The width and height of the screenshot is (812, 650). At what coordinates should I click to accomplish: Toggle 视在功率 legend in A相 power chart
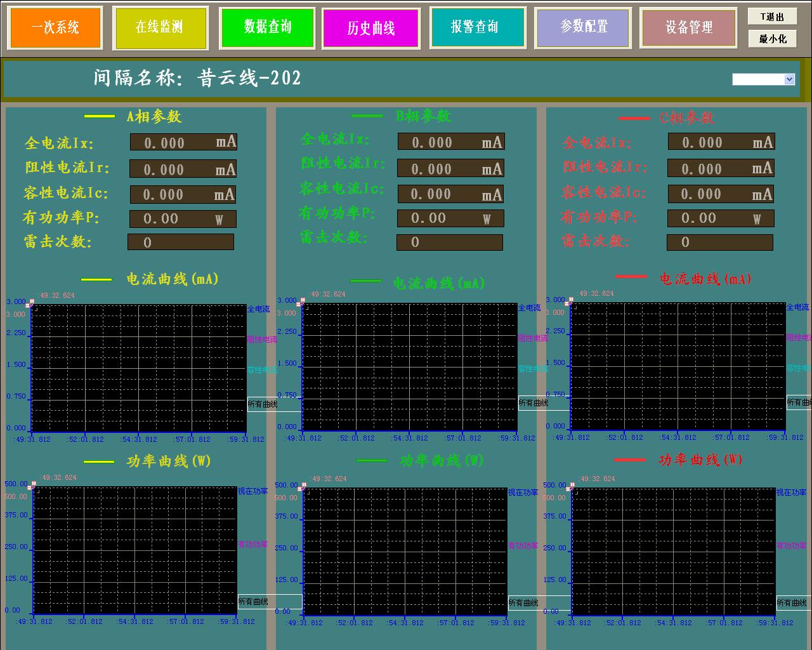252,491
